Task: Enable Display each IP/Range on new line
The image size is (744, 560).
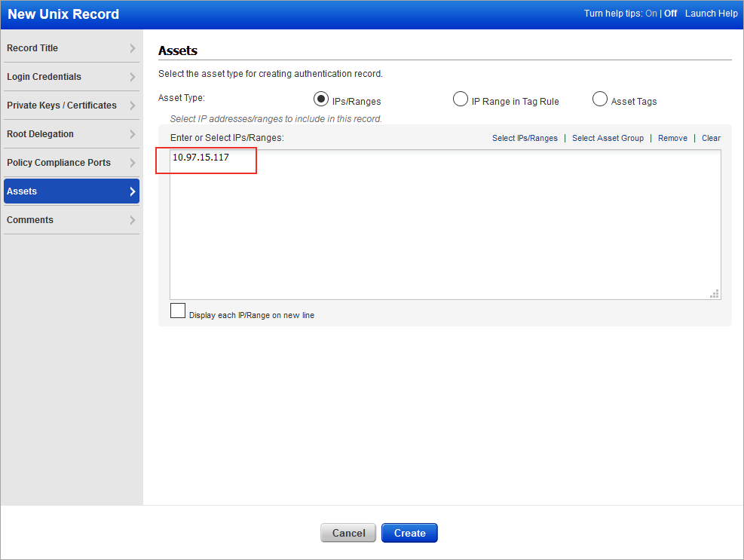Action: tap(178, 311)
